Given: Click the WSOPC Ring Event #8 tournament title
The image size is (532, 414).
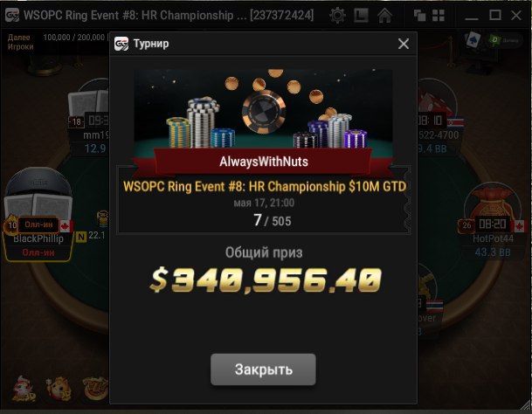Looking at the screenshot, I should pyautogui.click(x=265, y=187).
